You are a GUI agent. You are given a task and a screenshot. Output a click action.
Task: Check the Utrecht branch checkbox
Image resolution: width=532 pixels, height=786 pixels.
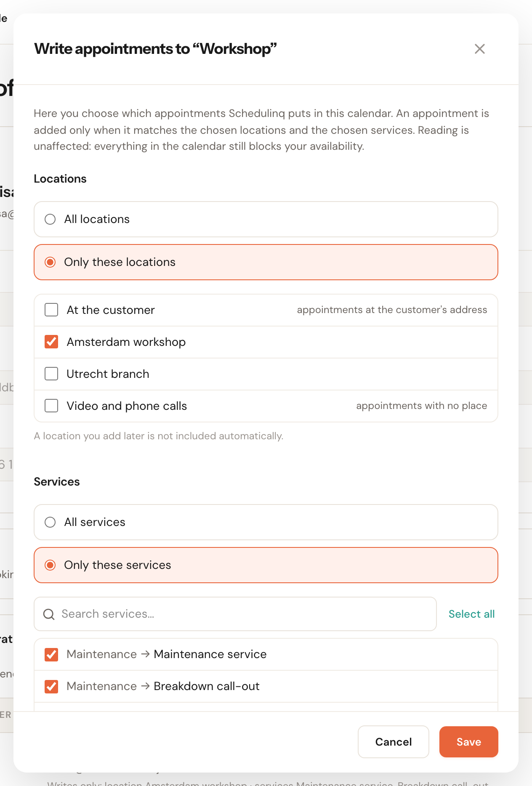point(51,374)
